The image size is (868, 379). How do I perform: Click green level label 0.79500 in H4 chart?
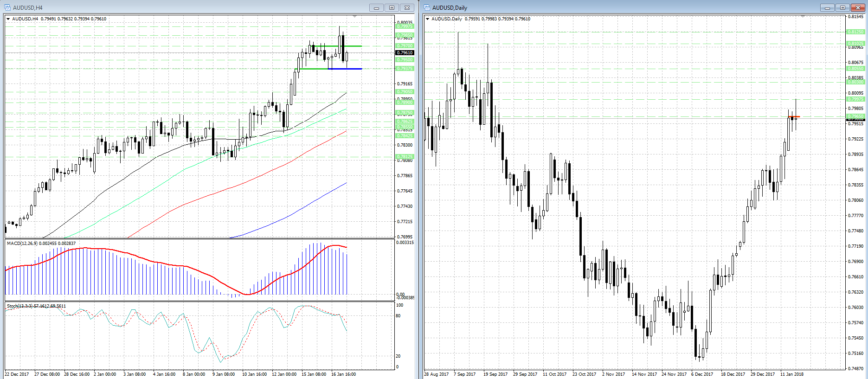coord(405,60)
